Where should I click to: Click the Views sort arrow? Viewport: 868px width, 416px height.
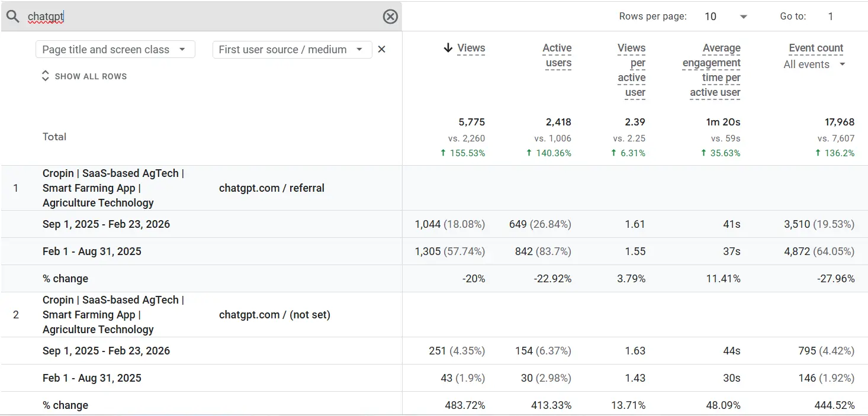pyautogui.click(x=448, y=49)
